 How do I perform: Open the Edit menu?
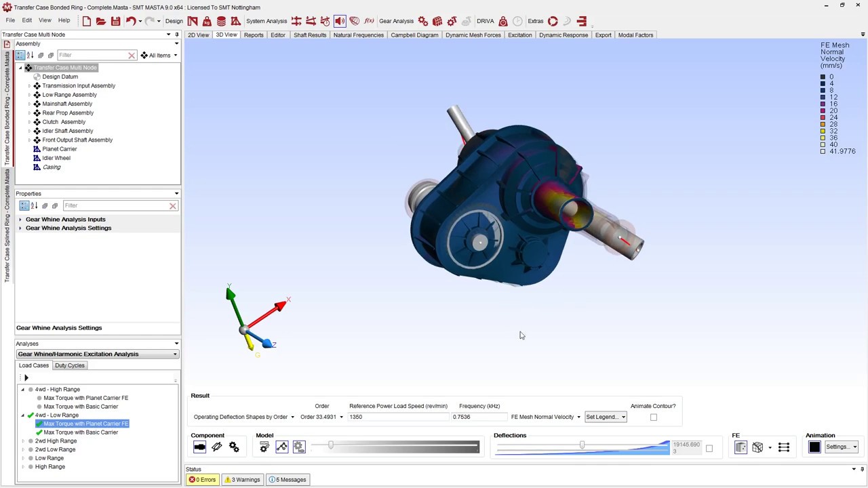26,21
